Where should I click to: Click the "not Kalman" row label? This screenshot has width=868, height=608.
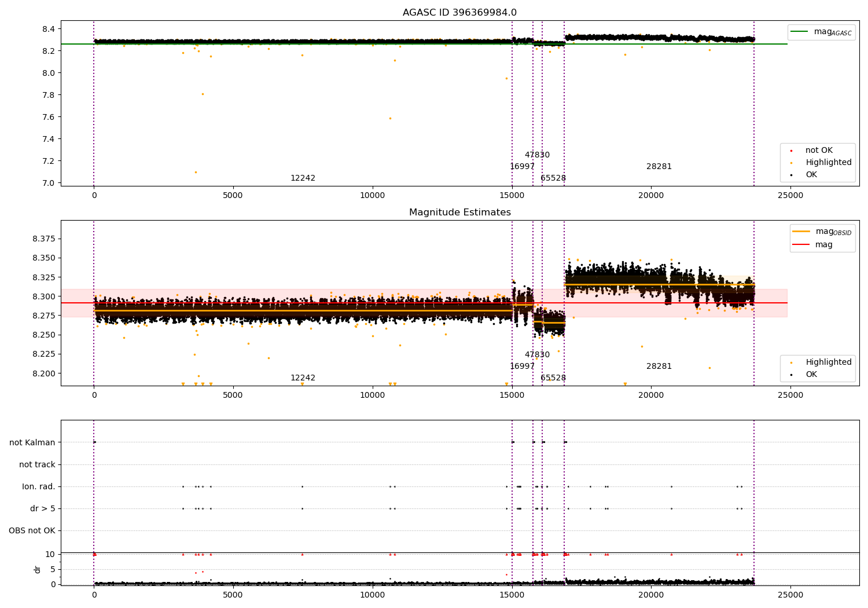click(32, 442)
